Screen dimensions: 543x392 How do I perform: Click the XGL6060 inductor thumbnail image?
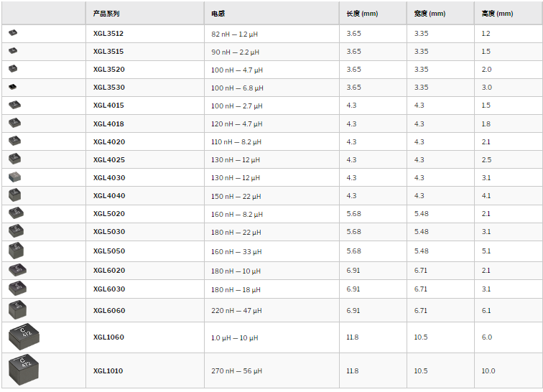(x=17, y=310)
